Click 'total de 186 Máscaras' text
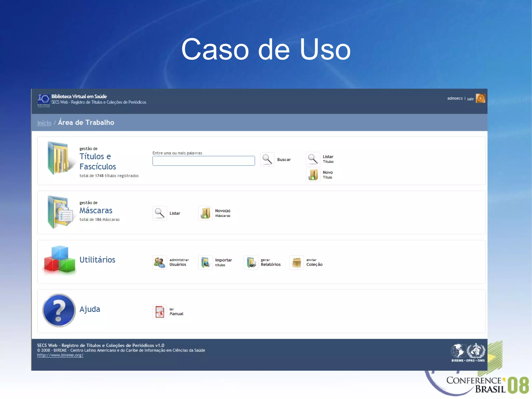Image resolution: width=532 pixels, height=399 pixels. [99, 219]
